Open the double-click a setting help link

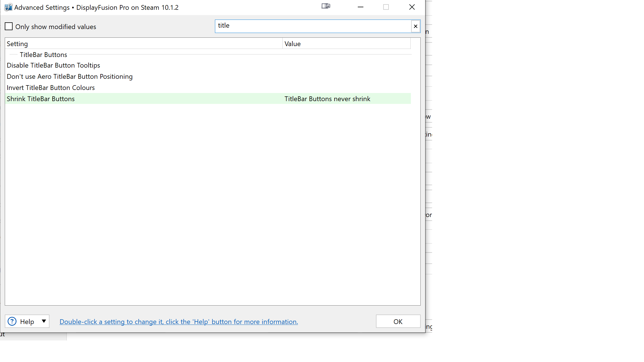[x=179, y=322]
